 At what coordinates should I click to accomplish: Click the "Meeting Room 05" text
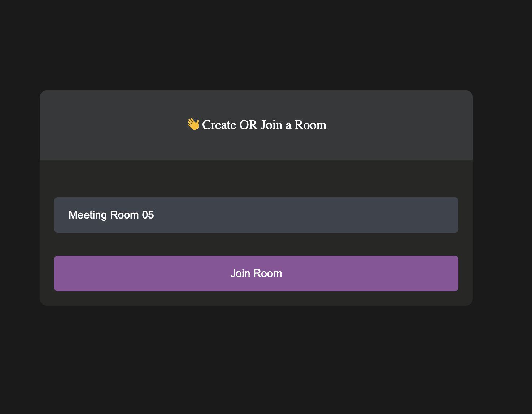[x=111, y=215]
